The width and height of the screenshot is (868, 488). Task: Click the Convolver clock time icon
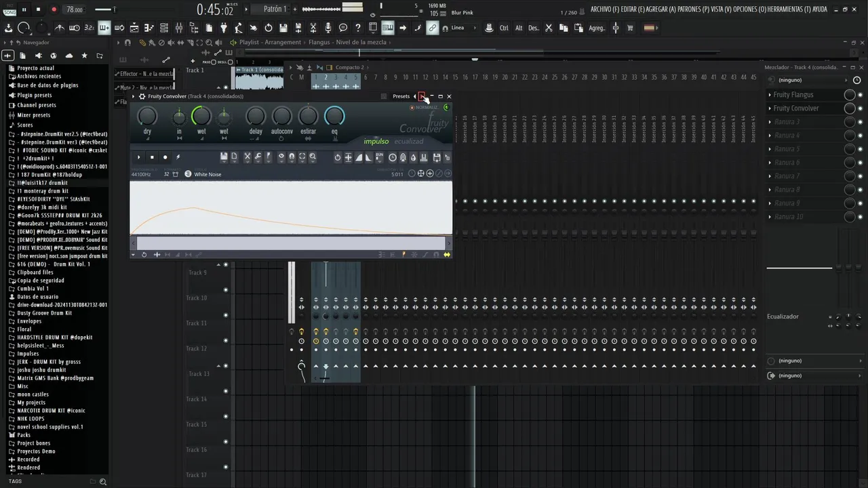coord(393,157)
